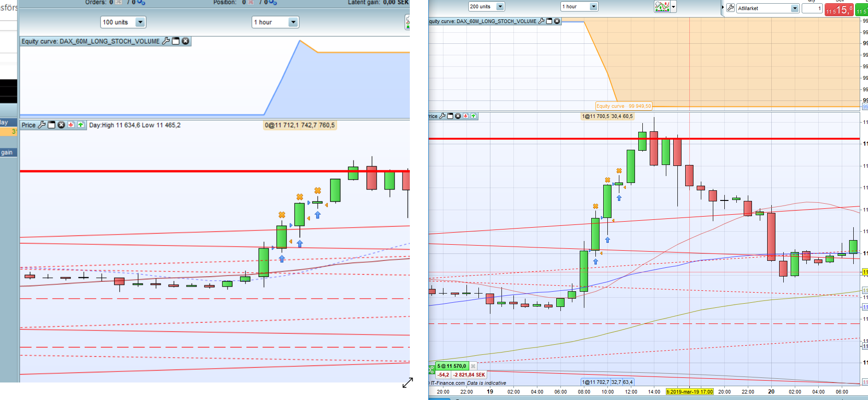Click the left Equity curve DAX_60M_LONG_STOCH_VOLUME title
The width and height of the screenshot is (868, 400).
91,41
